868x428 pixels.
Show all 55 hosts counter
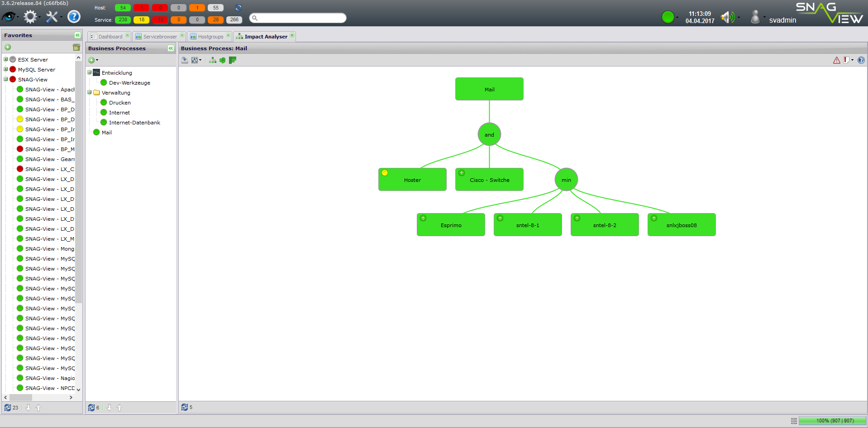point(216,8)
